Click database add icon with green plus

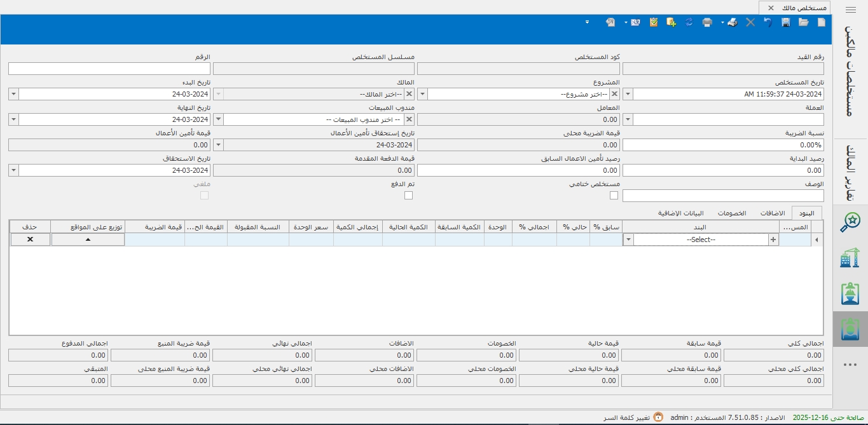pos(671,22)
